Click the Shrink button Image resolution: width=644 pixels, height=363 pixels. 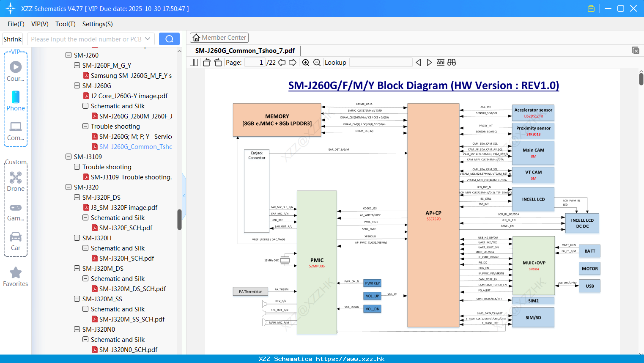click(x=12, y=39)
